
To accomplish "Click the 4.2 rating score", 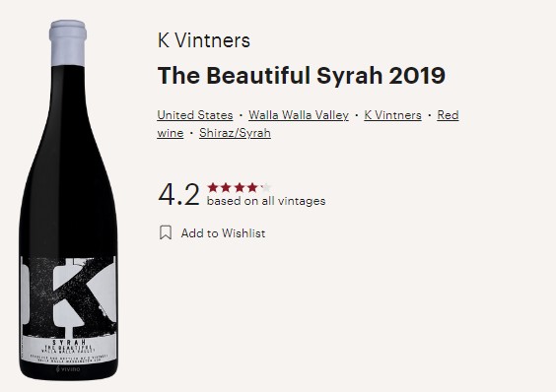I will (178, 194).
